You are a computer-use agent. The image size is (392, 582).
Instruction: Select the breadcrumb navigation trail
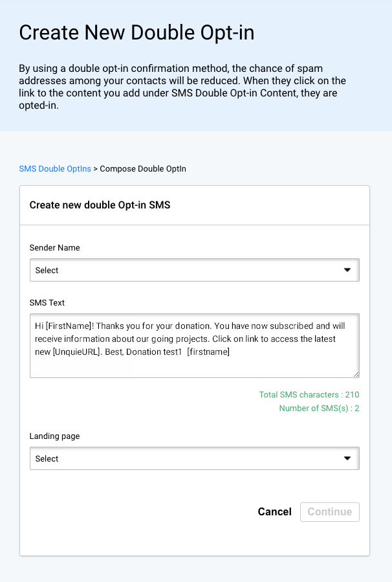pos(102,168)
